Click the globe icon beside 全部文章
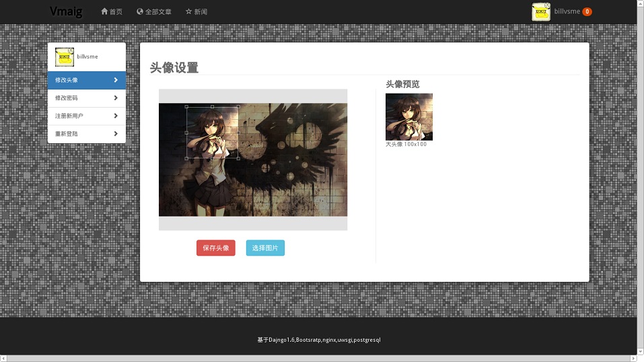 pos(140,11)
